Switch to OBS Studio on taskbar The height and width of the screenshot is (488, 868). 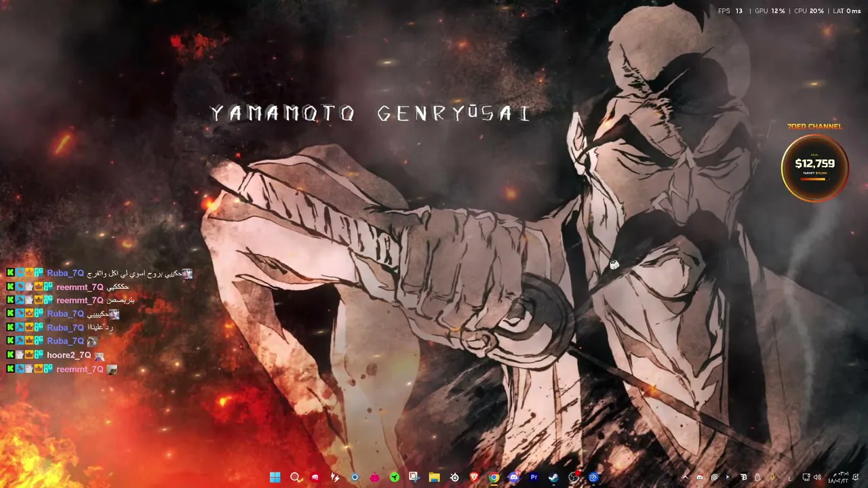tap(574, 477)
